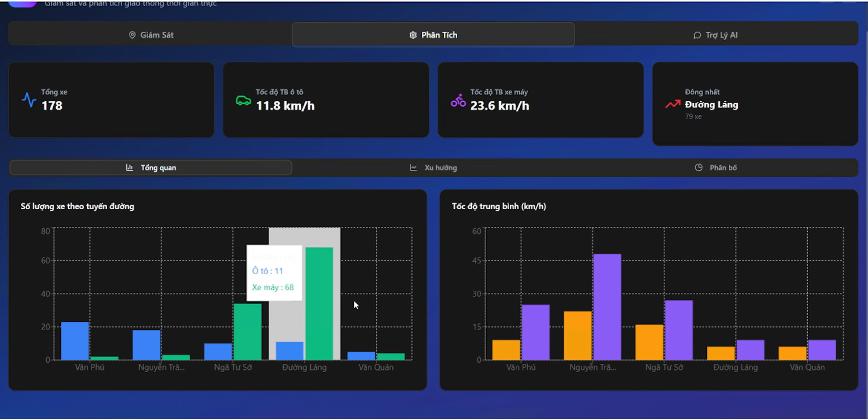The width and height of the screenshot is (868, 419).
Task: Switch to the Xu hướng sub-tab
Action: click(x=433, y=168)
